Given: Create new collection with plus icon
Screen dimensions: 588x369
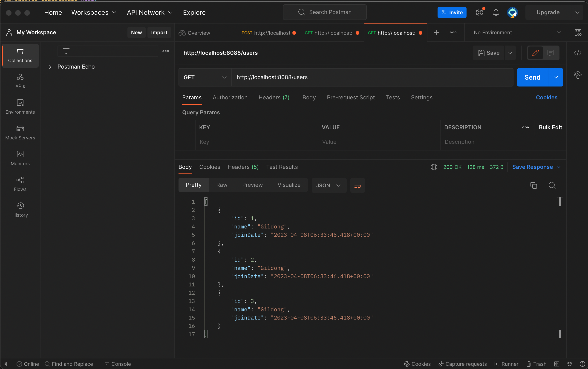Looking at the screenshot, I should [50, 51].
